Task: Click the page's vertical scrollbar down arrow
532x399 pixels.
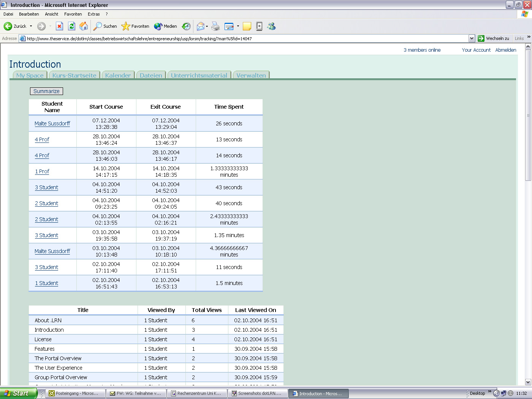Action: tap(528, 382)
